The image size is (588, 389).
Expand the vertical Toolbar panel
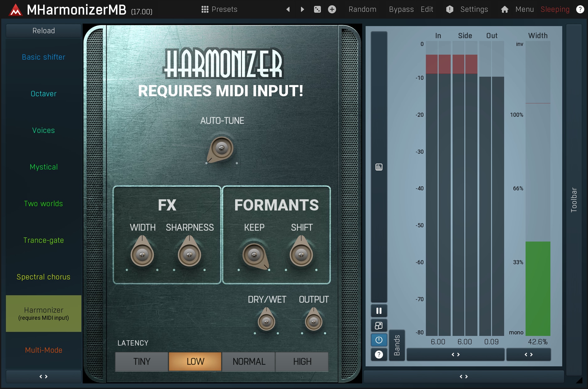point(574,200)
